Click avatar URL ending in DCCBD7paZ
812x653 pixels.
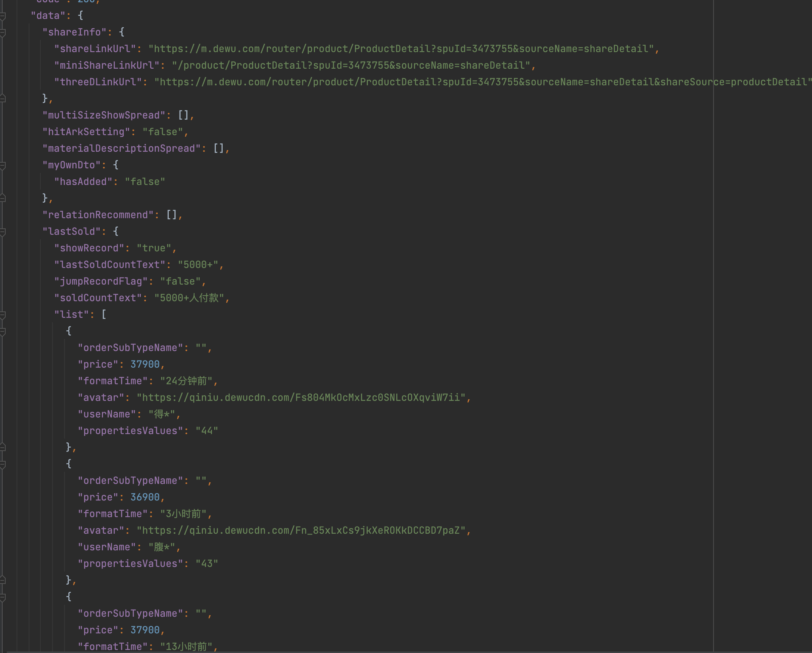pos(301,530)
